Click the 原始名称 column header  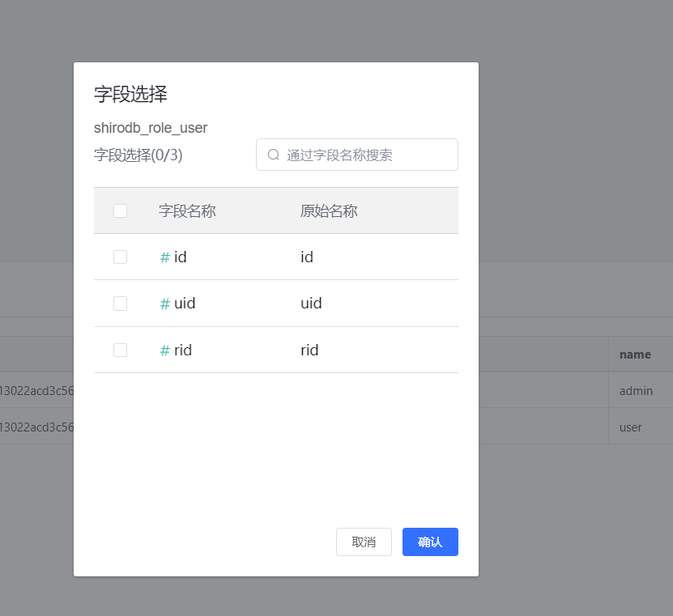[x=329, y=210]
